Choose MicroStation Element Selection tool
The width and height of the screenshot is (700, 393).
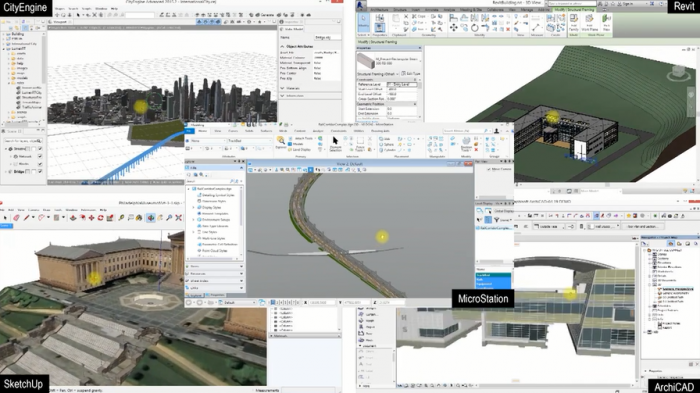[x=335, y=143]
